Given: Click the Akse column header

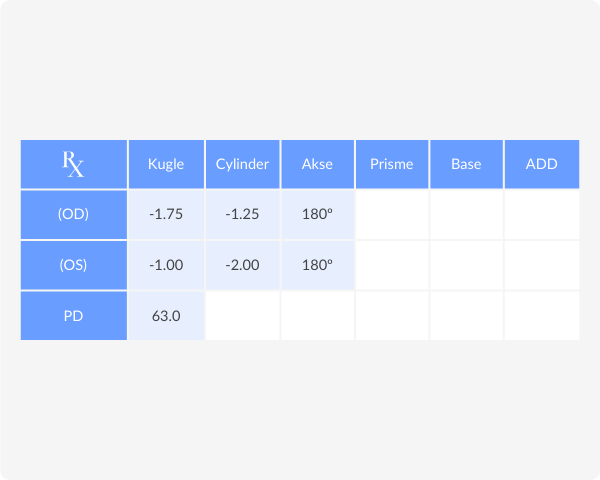Looking at the screenshot, I should [x=318, y=164].
